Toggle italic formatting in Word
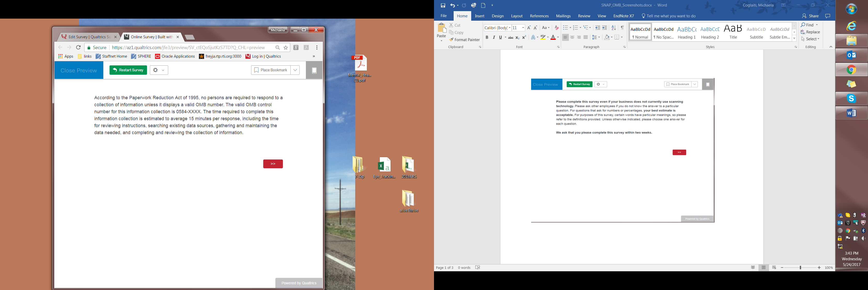This screenshot has height=290, width=868. pyautogui.click(x=494, y=37)
